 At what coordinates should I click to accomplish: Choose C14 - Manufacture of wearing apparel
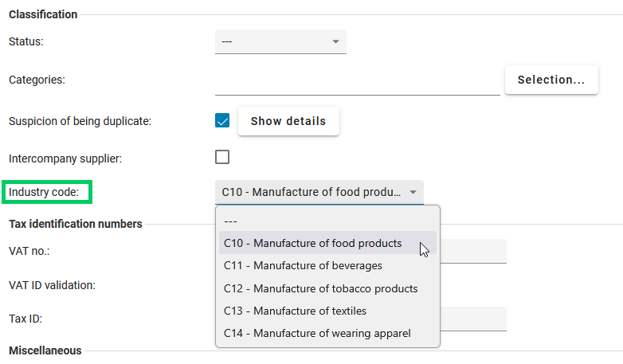coord(317,333)
